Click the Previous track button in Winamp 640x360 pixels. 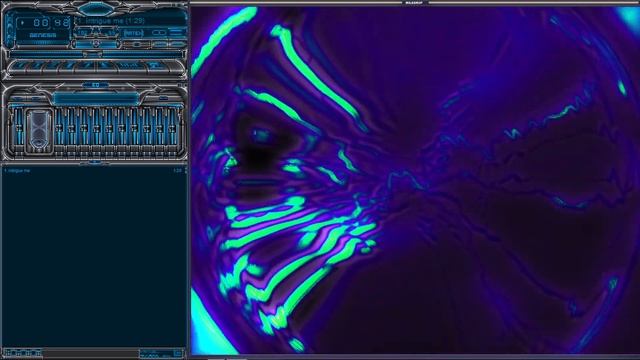(18, 65)
